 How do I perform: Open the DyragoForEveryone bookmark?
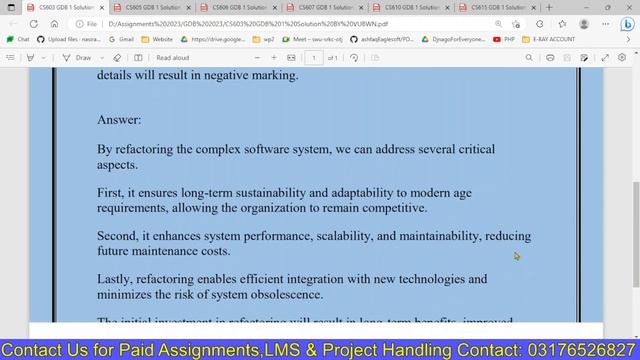tap(453, 40)
